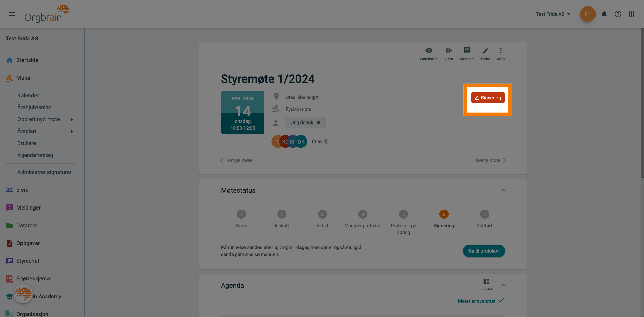Screen dimensions: 644x317
Task: Open the Test Frida AS organization dropdown
Action: coord(553,14)
